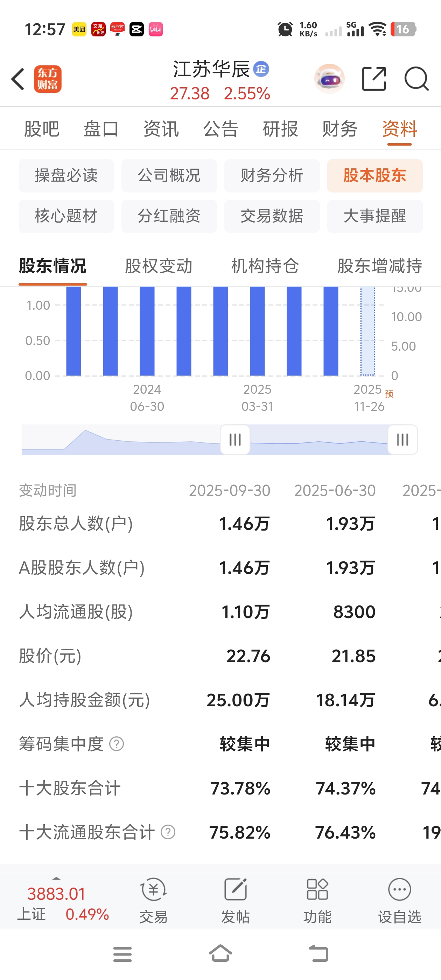Open the 操盘必读 section
The height and width of the screenshot is (980, 441).
66,176
